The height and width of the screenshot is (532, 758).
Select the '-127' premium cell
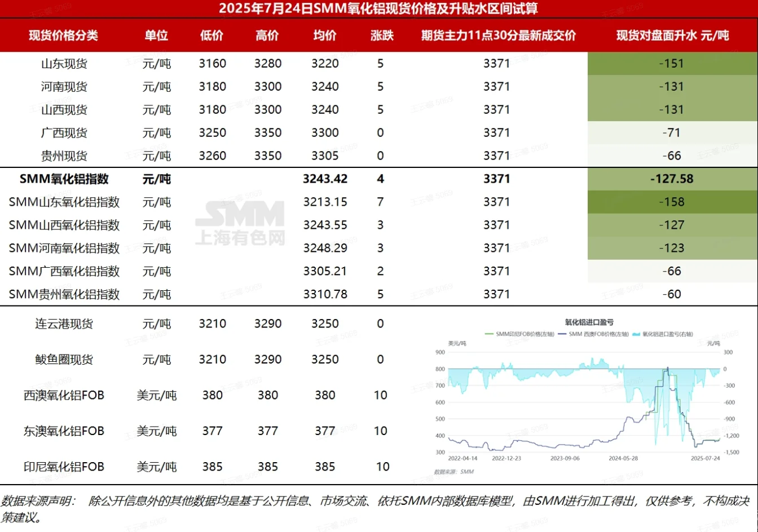point(672,225)
